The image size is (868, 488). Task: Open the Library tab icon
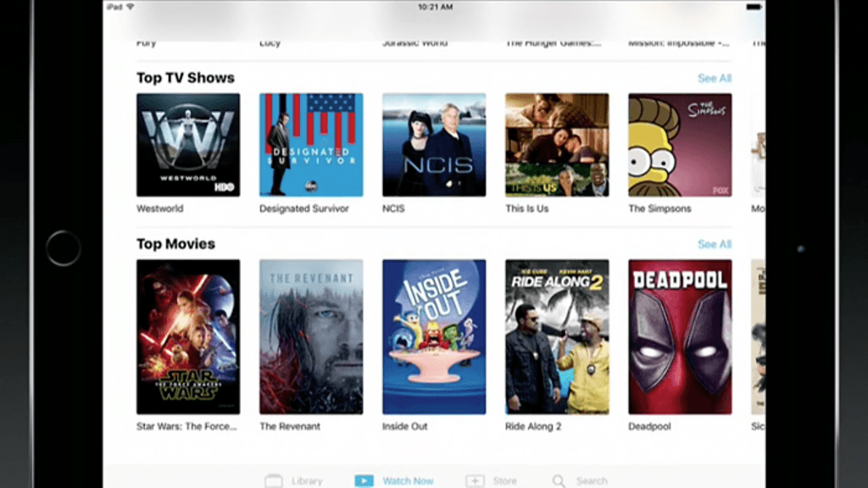coord(273,480)
